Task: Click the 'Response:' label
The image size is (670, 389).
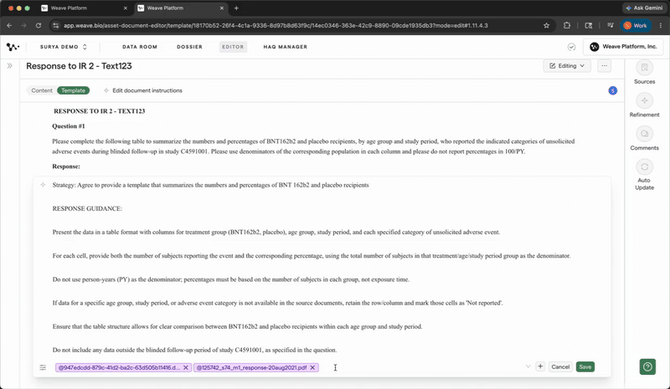Action: click(66, 166)
